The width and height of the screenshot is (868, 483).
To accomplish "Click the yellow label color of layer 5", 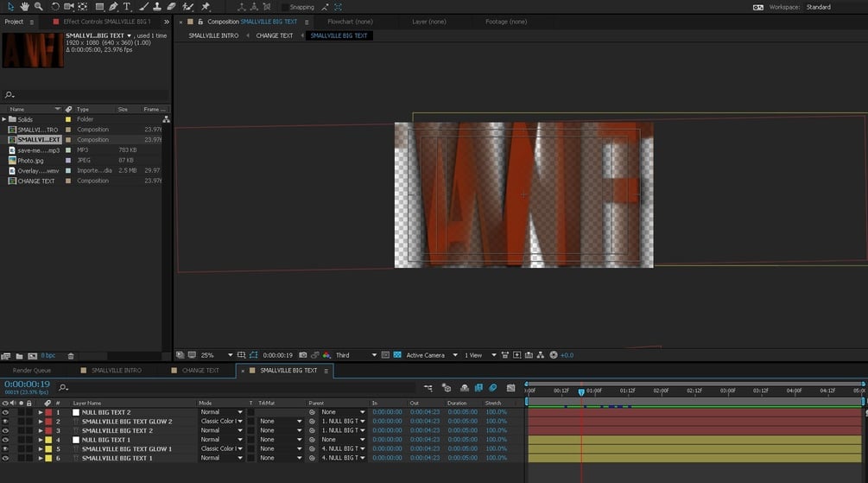I will pyautogui.click(x=48, y=448).
